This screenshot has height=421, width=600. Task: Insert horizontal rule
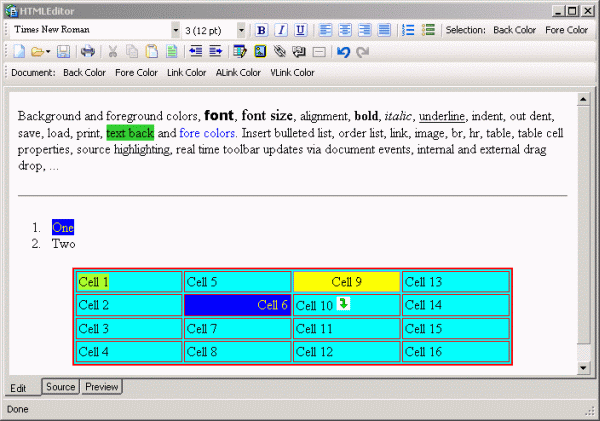pos(319,52)
